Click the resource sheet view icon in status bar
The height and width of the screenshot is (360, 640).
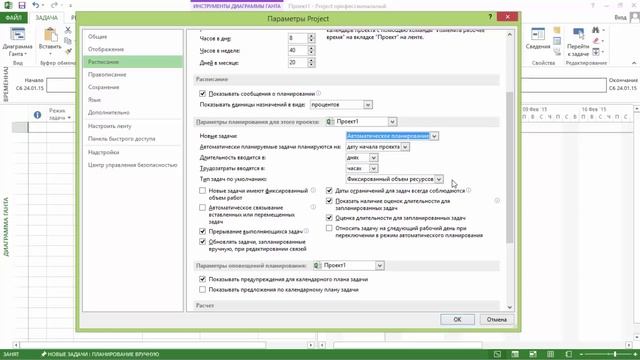(551, 354)
